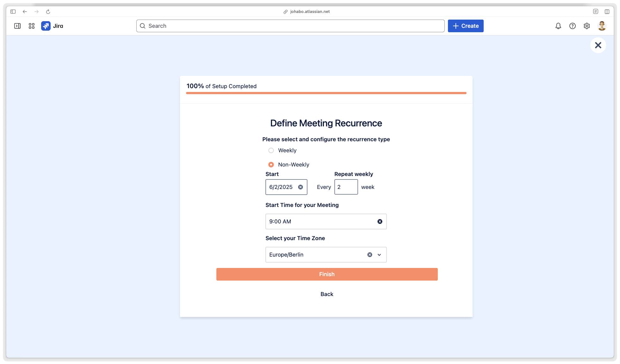Open the app switcher grid icon

(32, 26)
